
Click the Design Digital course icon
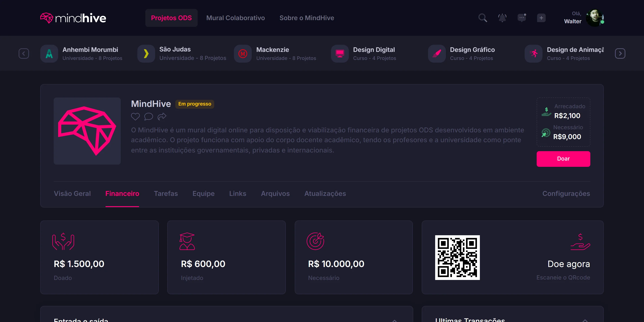(x=340, y=53)
